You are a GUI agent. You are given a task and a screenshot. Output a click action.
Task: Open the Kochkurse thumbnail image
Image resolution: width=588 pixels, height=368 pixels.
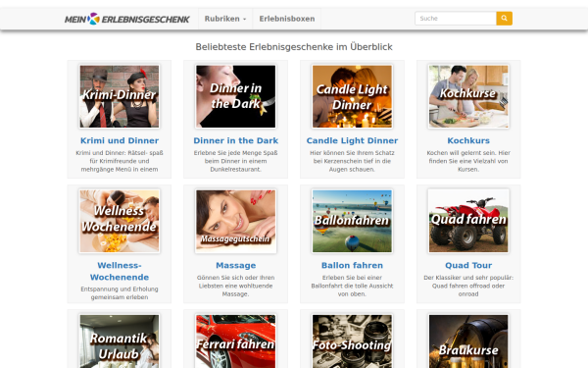pyautogui.click(x=468, y=96)
